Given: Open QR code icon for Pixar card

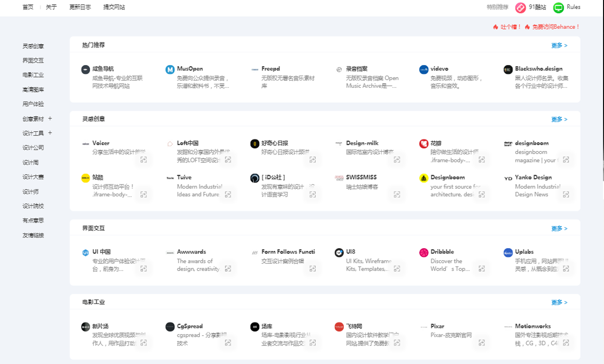Looking at the screenshot, I should [481, 343].
